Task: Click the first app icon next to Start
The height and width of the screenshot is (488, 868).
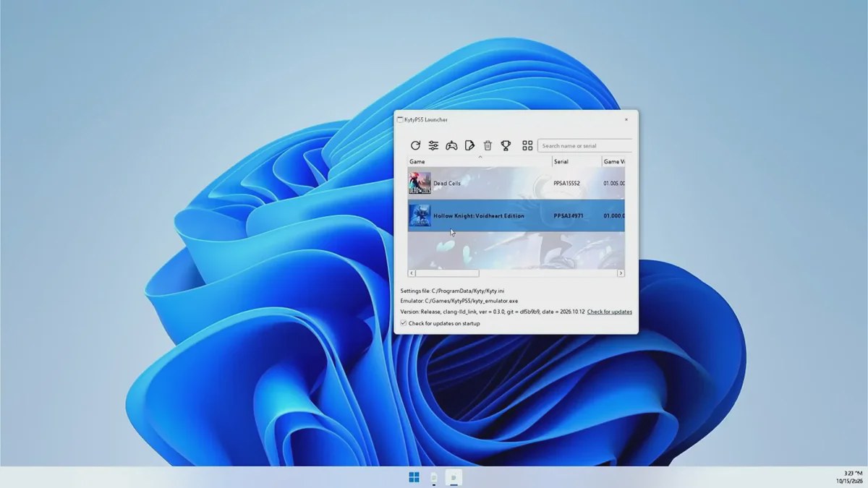Action: coord(434,477)
